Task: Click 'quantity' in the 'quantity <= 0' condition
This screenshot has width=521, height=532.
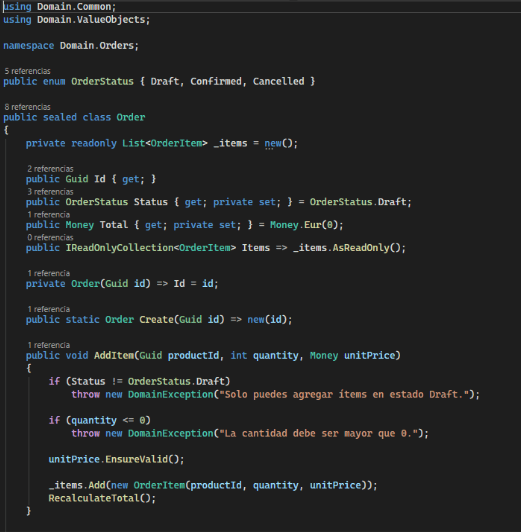Action: pos(94,421)
